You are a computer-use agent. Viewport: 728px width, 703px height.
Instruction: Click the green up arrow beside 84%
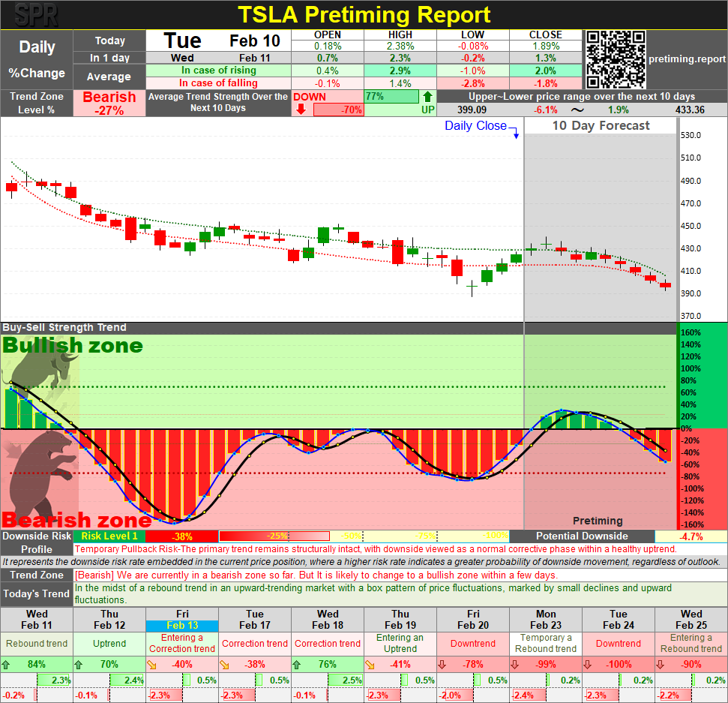coord(5,665)
